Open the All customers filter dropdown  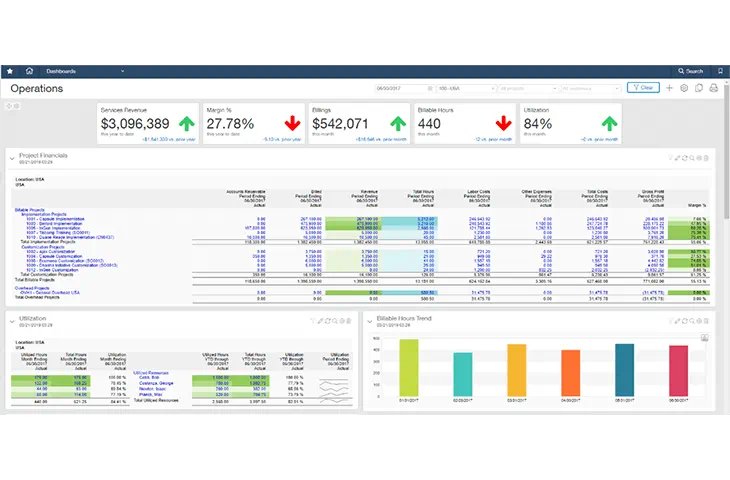click(x=590, y=88)
